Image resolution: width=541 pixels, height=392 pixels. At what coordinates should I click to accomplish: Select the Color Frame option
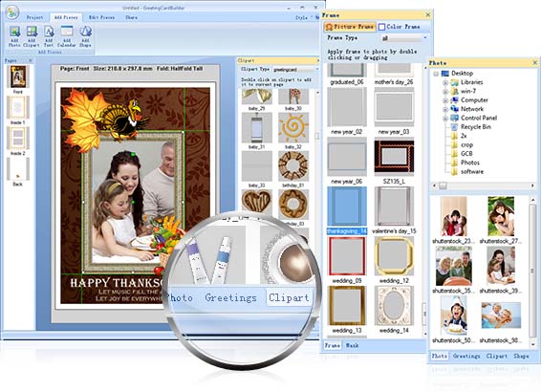(399, 27)
